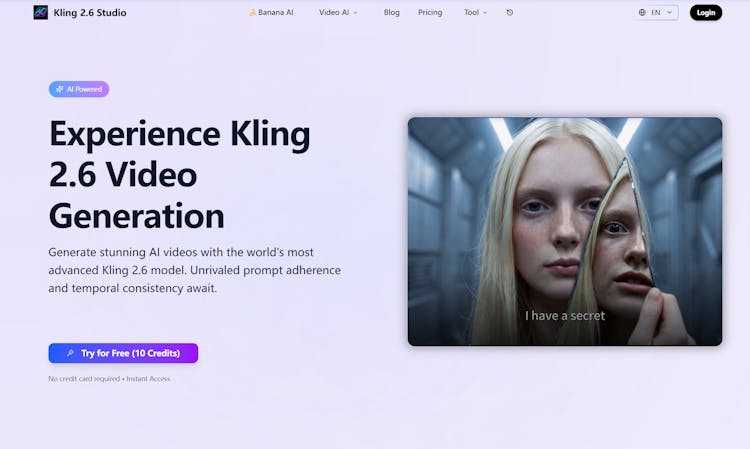
Task: Go to the Blog page
Action: click(391, 13)
